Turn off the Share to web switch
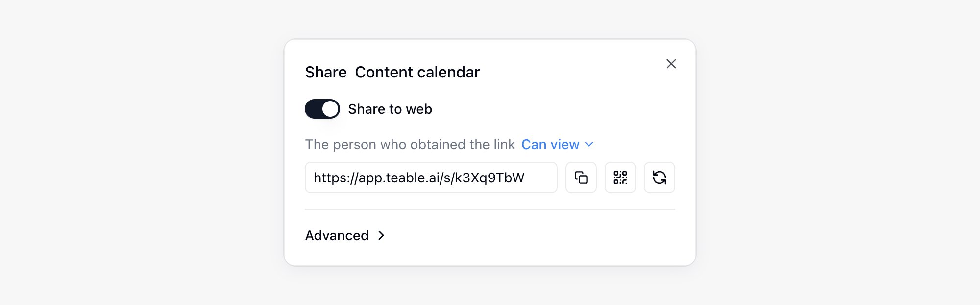The height and width of the screenshot is (305, 980). pos(322,109)
